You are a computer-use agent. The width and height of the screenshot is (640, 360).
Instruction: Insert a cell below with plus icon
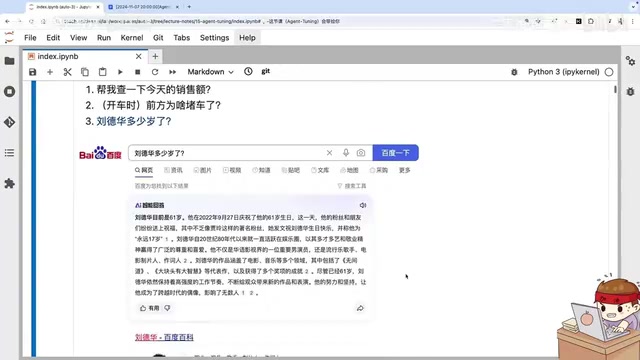click(50, 72)
